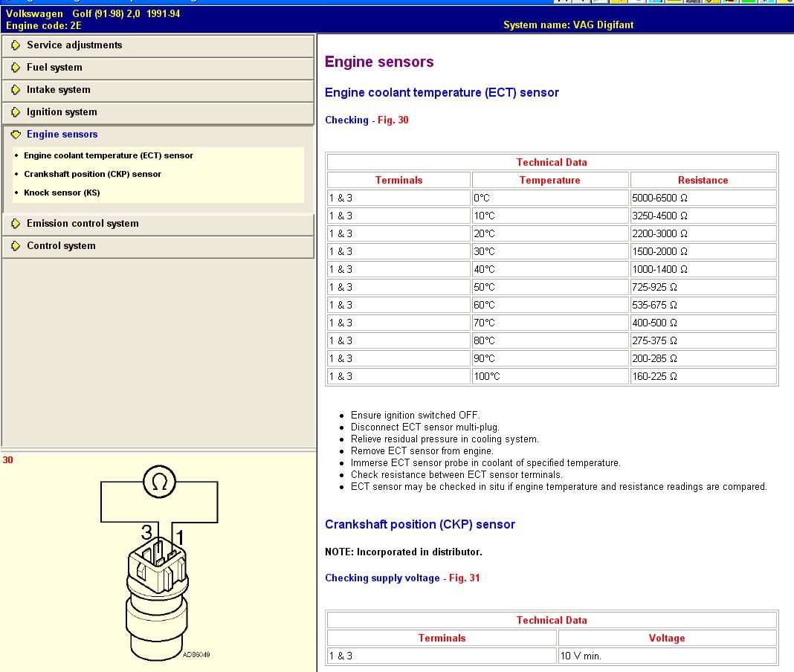Click the 'Engine code: 2E' header text

(x=44, y=26)
